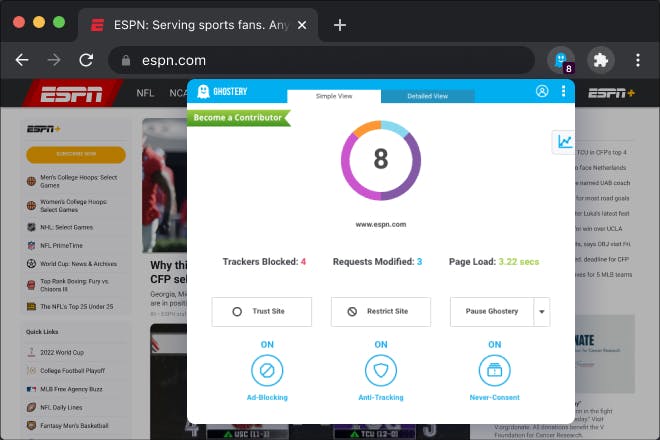Click the www.espn.com site label
Viewport: 660px width, 440px height.
[x=381, y=224]
